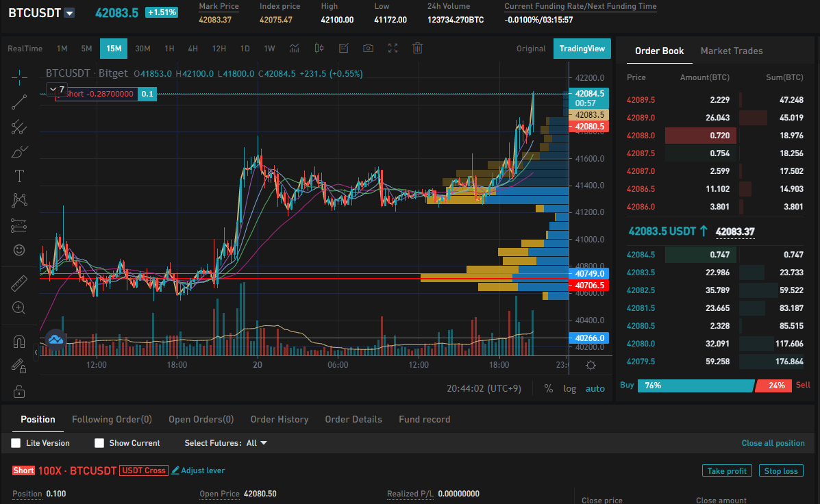Click the Stop loss button

(x=781, y=470)
